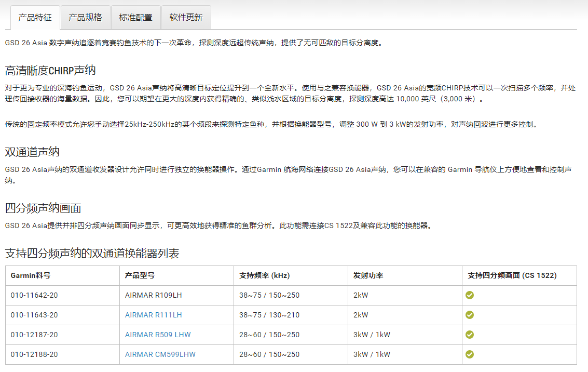Viewport: 588px width, 372px height.
Task: Click the Garmin料号 column header
Action: [x=30, y=275]
